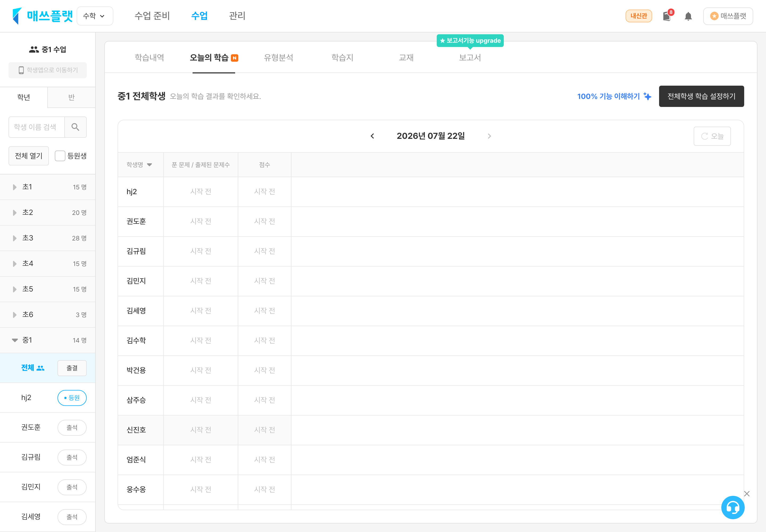The width and height of the screenshot is (766, 532).
Task: Click the 매쓰플랫 logo
Action: (42, 16)
